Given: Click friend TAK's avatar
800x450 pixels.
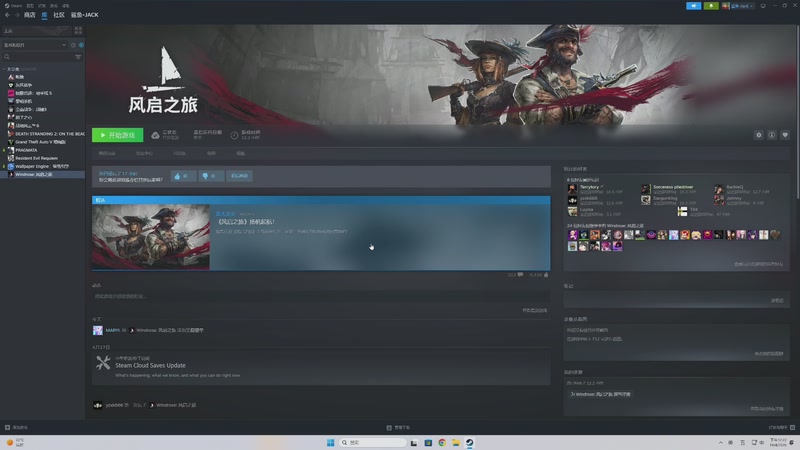Looking at the screenshot, I should tap(682, 212).
